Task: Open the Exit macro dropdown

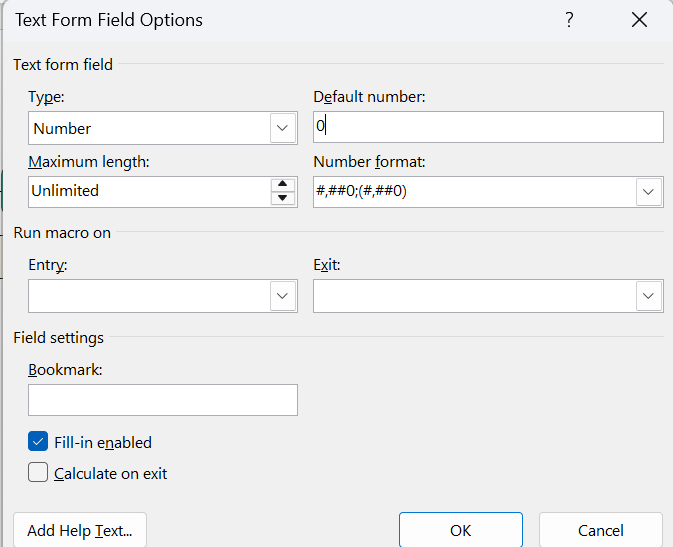Action: 648,296
